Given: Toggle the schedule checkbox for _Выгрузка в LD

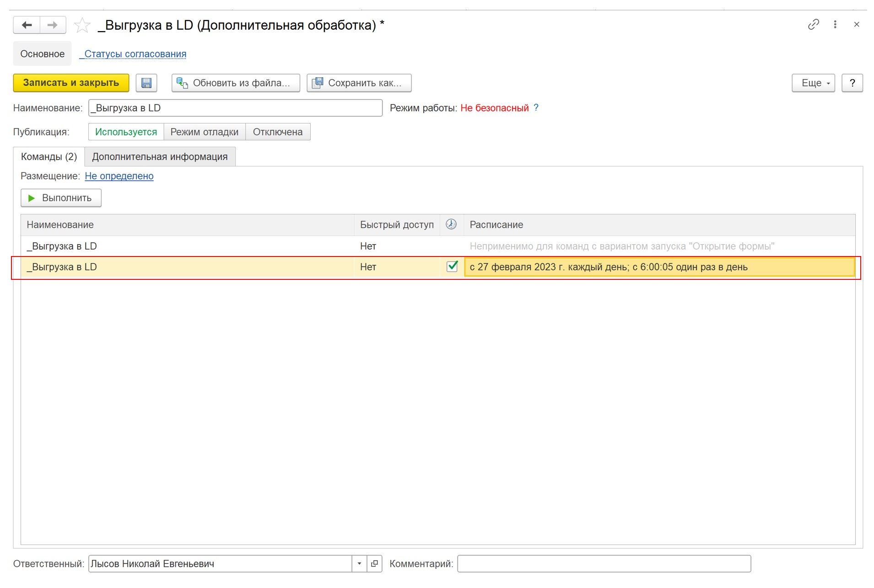Looking at the screenshot, I should [452, 267].
